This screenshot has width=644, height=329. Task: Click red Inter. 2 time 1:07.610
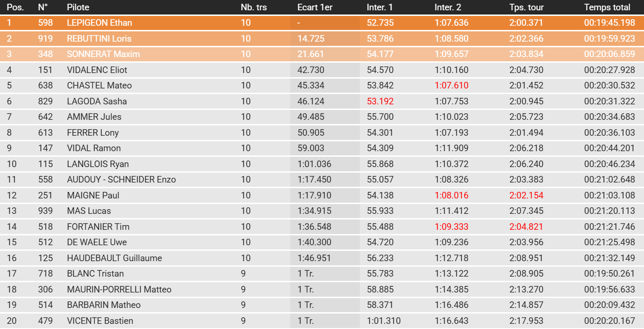(x=451, y=86)
